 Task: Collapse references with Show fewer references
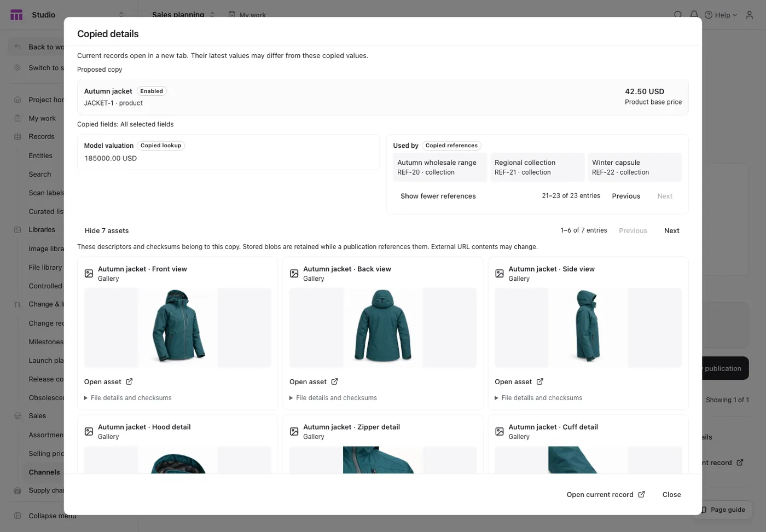pos(438,196)
